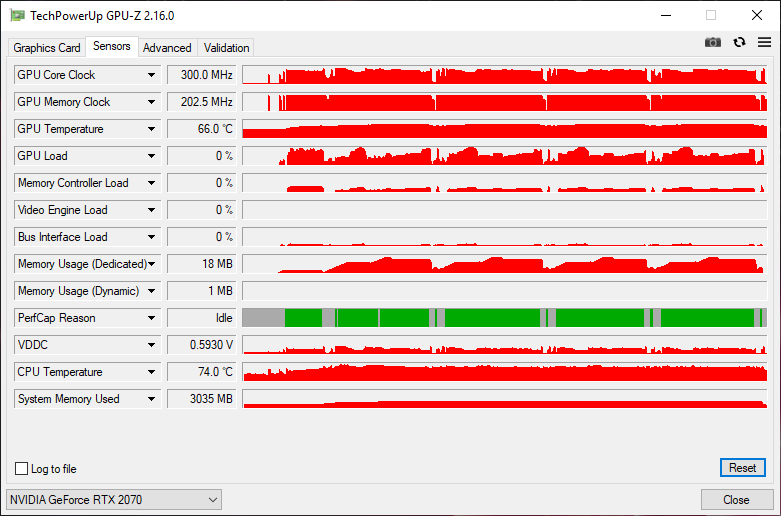
Task: Select the Sensors tab
Action: (112, 46)
